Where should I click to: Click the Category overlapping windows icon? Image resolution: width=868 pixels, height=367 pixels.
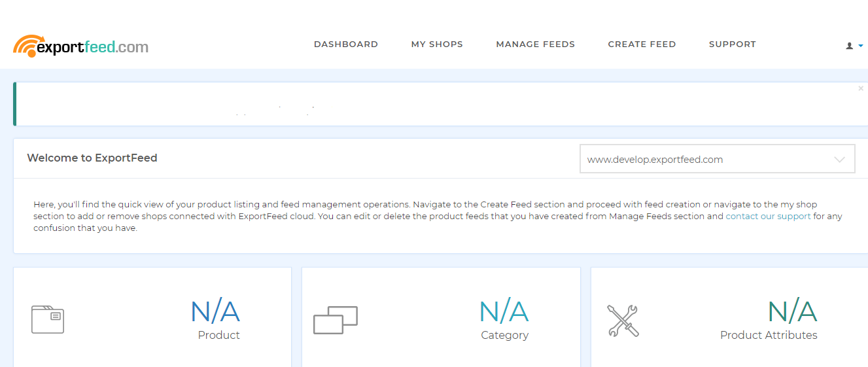pyautogui.click(x=336, y=320)
